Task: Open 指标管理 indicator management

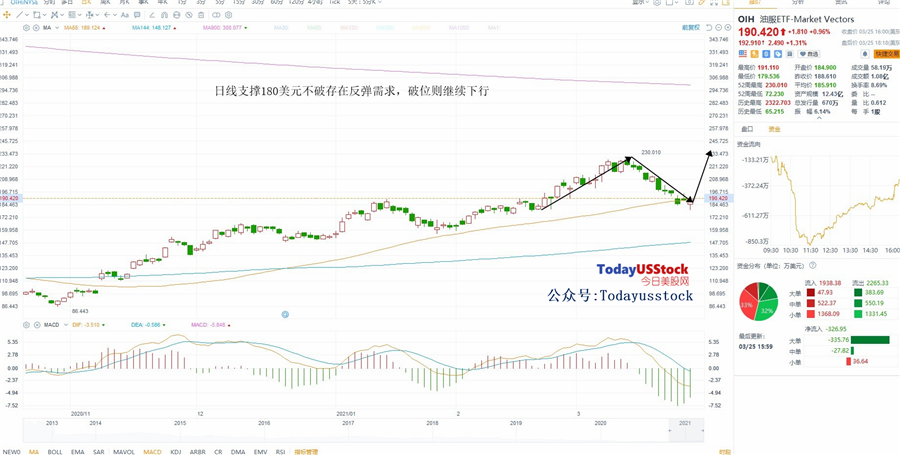Action: tap(305, 452)
